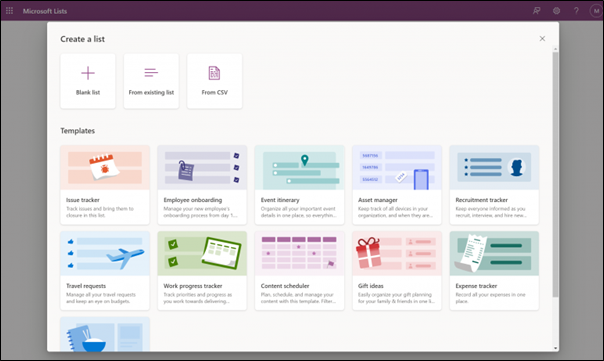Select the Issue tracker template thumbnail
604x361 pixels.
tap(105, 168)
